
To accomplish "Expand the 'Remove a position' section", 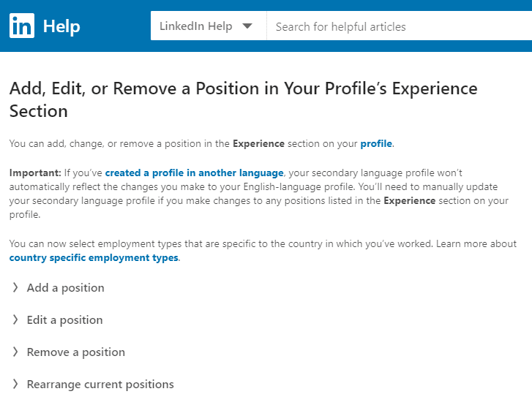I will 75,352.
